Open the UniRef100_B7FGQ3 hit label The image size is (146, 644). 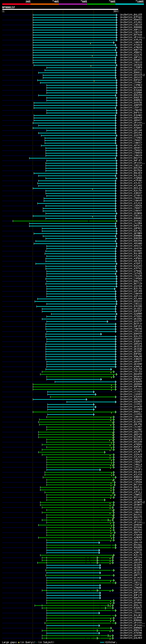click(x=131, y=17)
